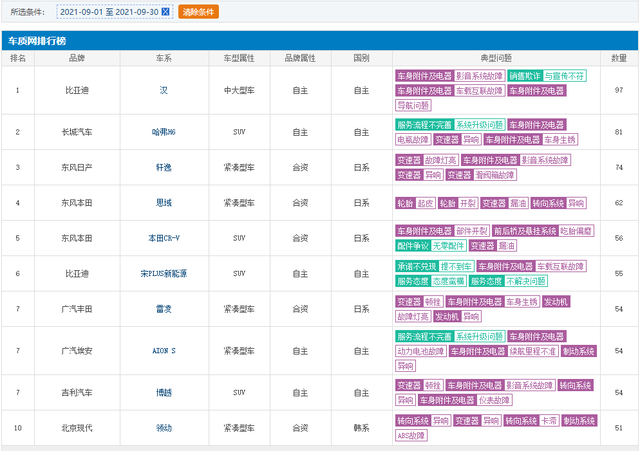Click the orange 清除条件 button
Viewport: 640px width, 451px height.
coord(197,12)
